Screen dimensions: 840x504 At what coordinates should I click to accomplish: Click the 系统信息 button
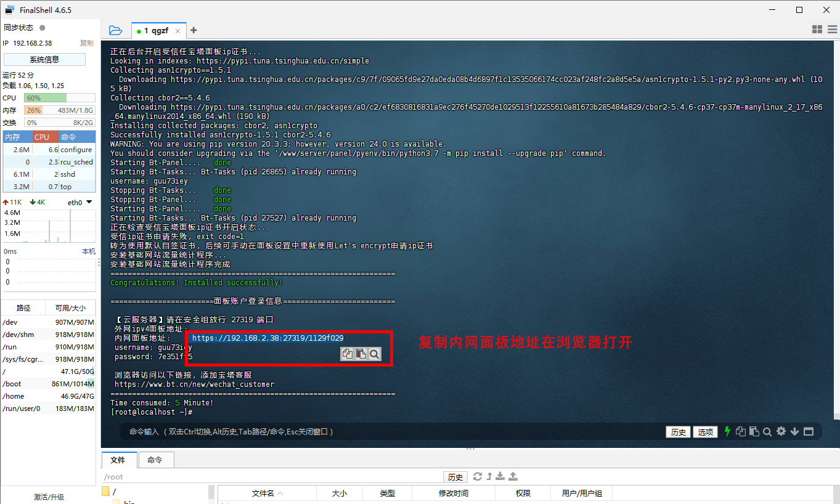(44, 60)
